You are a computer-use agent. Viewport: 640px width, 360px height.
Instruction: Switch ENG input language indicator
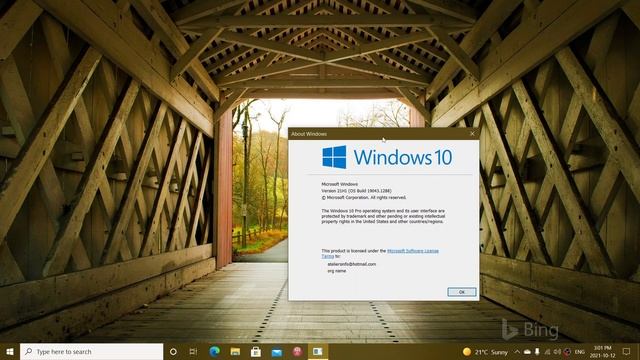tap(580, 352)
